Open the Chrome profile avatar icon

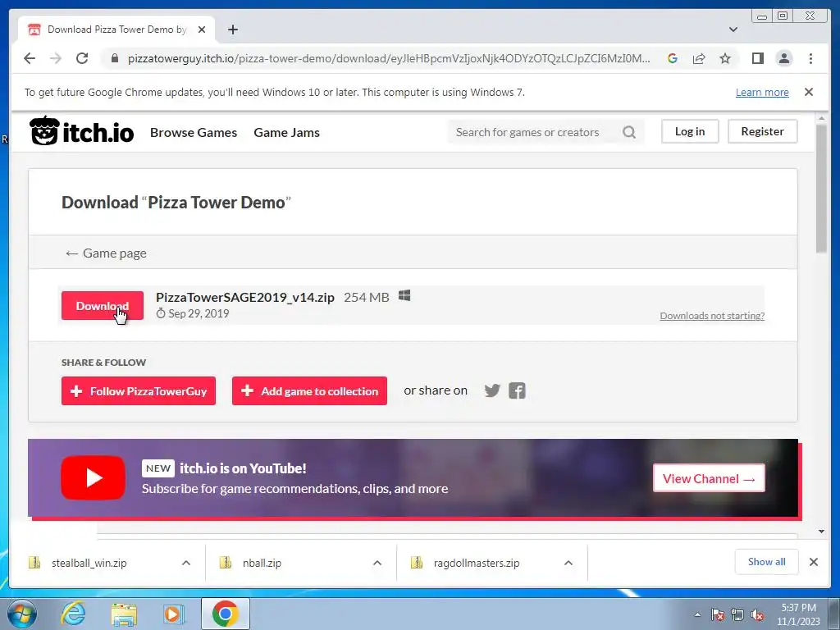pos(784,58)
